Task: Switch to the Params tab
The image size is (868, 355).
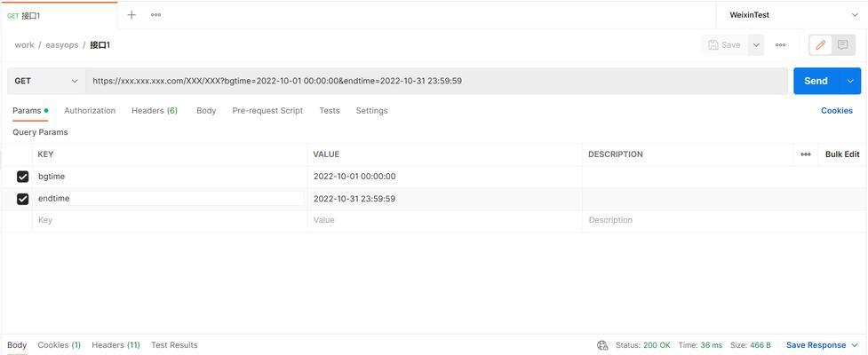Action: (30, 111)
